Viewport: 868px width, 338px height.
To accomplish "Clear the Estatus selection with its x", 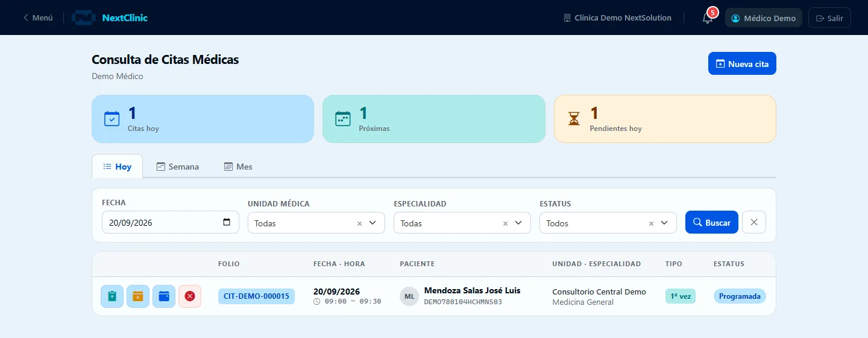I will tap(651, 223).
